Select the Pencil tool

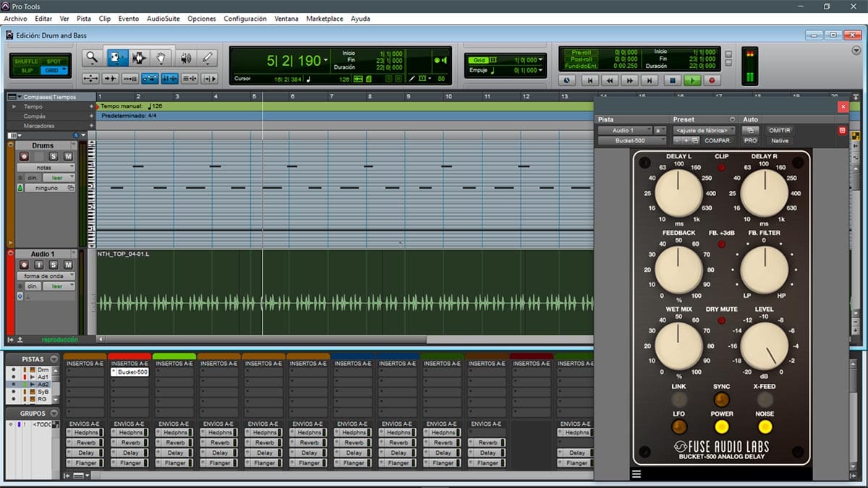coord(208,58)
